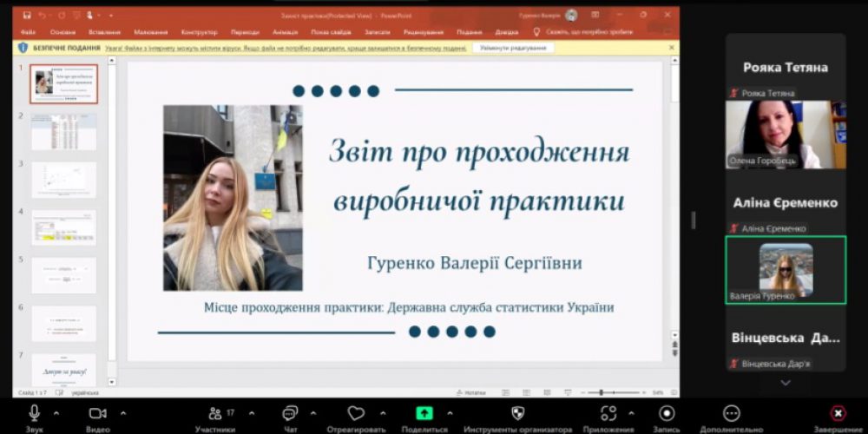Viewport: 868px width, 434px height.
Task: Toggle the camera with the Видео button
Action: pos(97,413)
